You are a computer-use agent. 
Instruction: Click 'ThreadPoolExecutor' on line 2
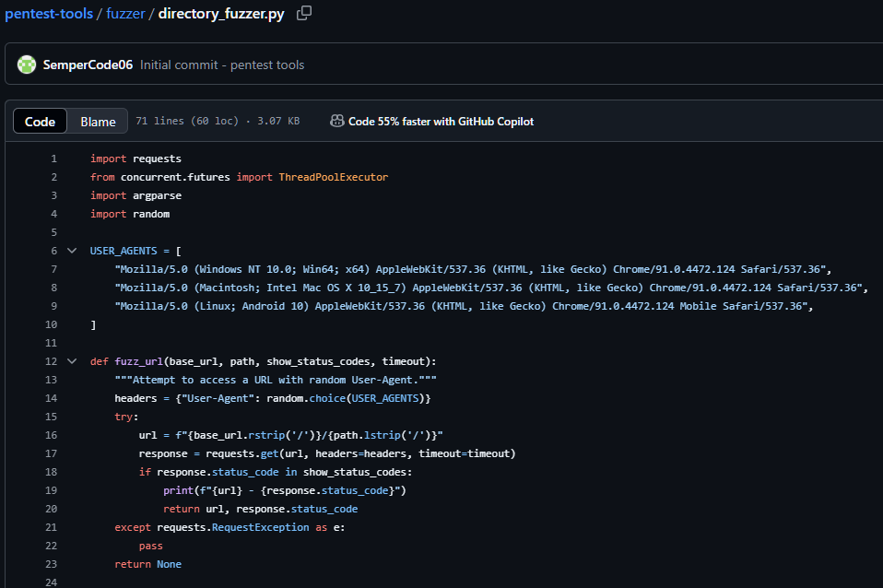334,177
